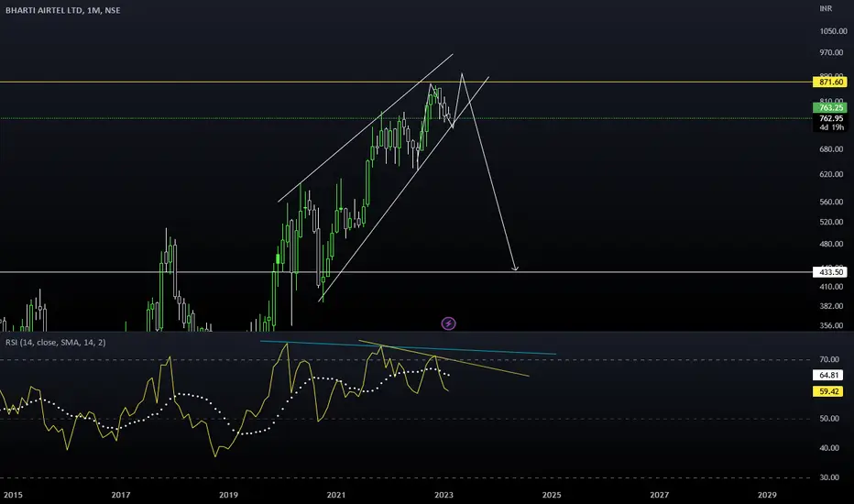Click the INR currency label
Screen dimensions: 854x504
click(x=826, y=8)
